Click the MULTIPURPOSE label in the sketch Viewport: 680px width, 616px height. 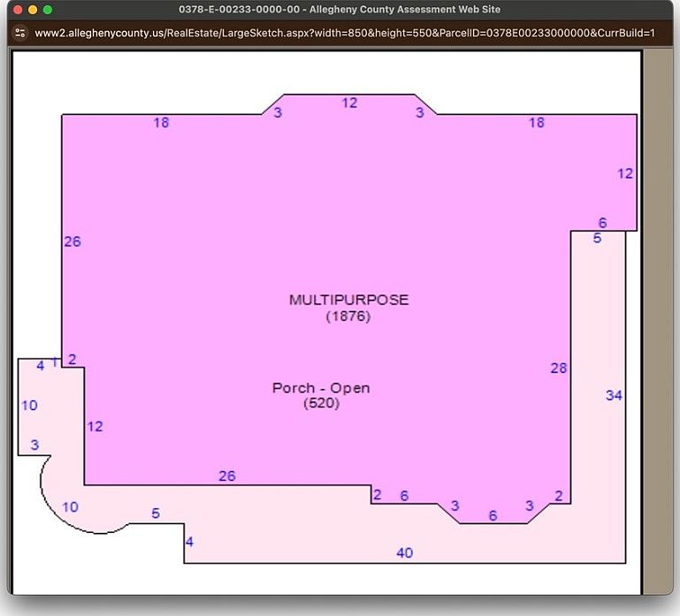[348, 300]
